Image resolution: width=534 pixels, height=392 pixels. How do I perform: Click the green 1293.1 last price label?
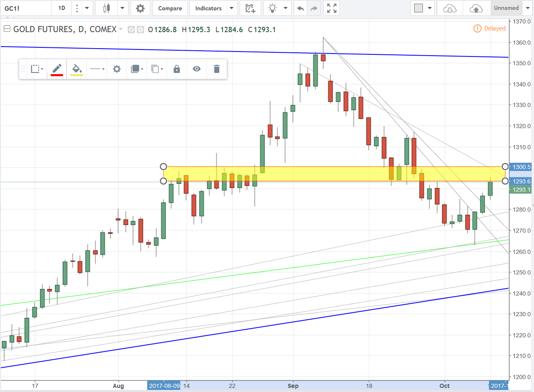[x=521, y=190]
